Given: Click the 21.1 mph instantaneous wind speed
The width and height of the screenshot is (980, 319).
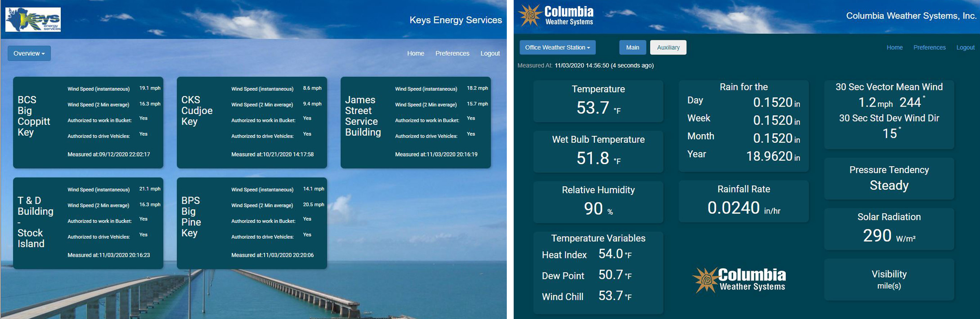Looking at the screenshot, I should (150, 189).
